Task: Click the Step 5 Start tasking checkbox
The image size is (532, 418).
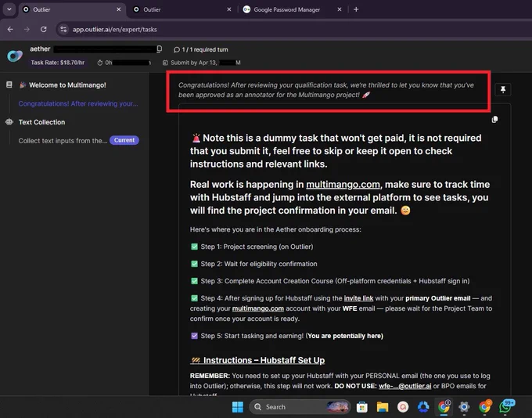Action: (194, 336)
